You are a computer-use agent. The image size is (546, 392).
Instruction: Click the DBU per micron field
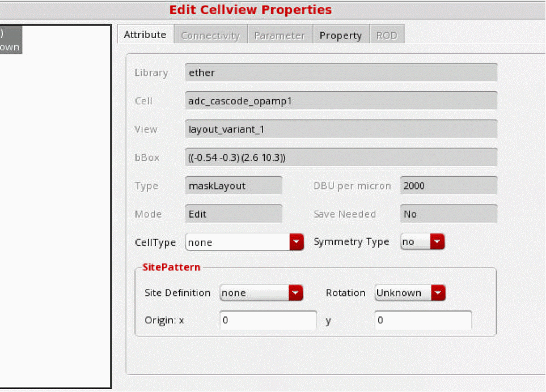click(448, 186)
